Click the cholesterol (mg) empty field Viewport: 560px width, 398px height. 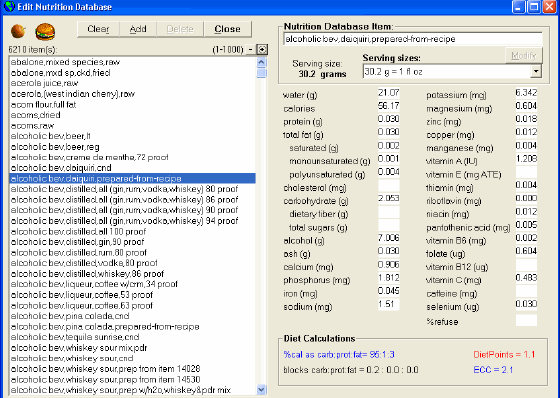[x=389, y=185]
